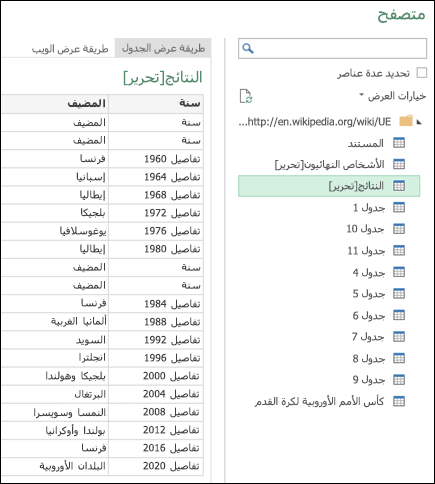The image size is (435, 484).
Task: Click table icon beside الأشخاص النهائيون[تحرير]
Action: (x=399, y=164)
